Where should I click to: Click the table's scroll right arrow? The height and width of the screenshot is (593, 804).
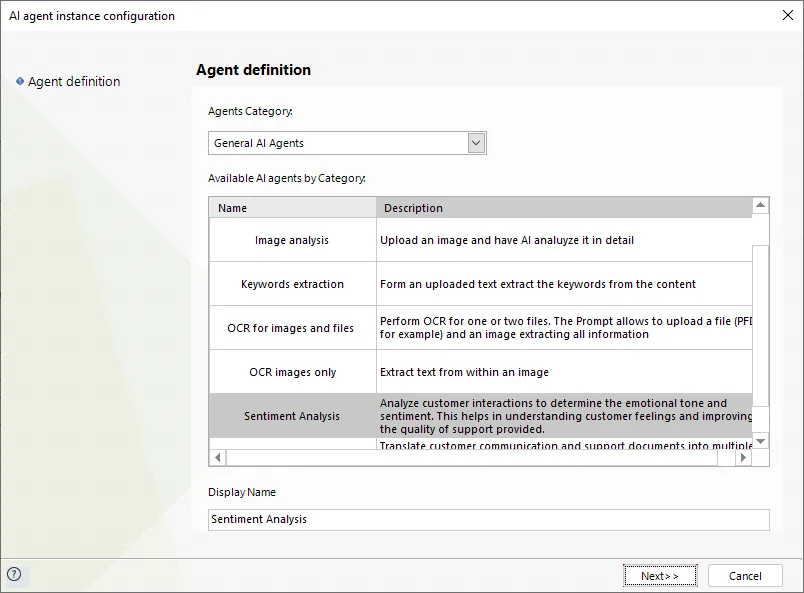(x=743, y=458)
